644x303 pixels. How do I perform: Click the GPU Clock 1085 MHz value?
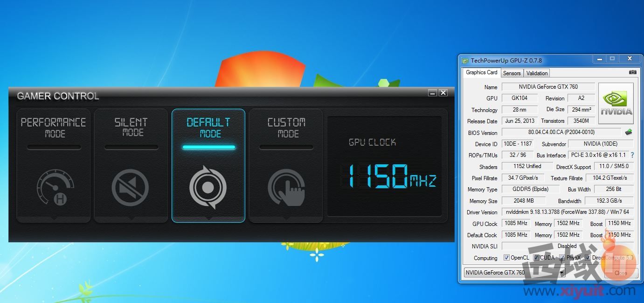coord(516,224)
